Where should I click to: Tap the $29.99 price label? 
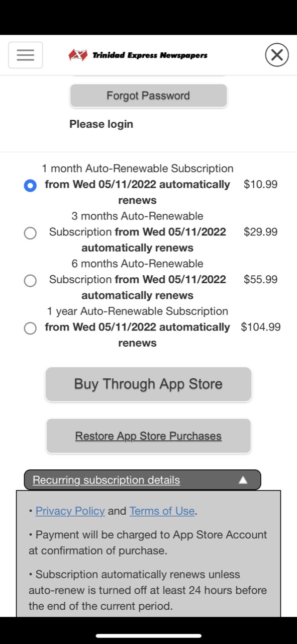[260, 232]
